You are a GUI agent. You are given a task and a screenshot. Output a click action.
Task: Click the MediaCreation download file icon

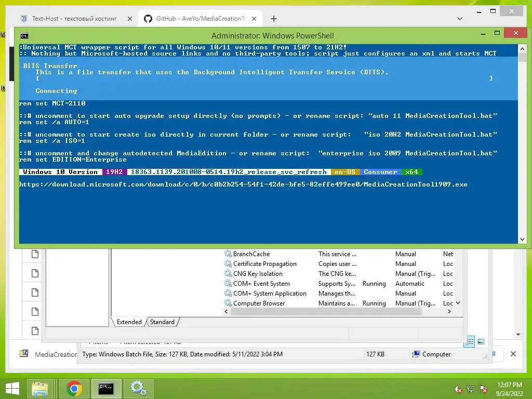click(x=24, y=353)
